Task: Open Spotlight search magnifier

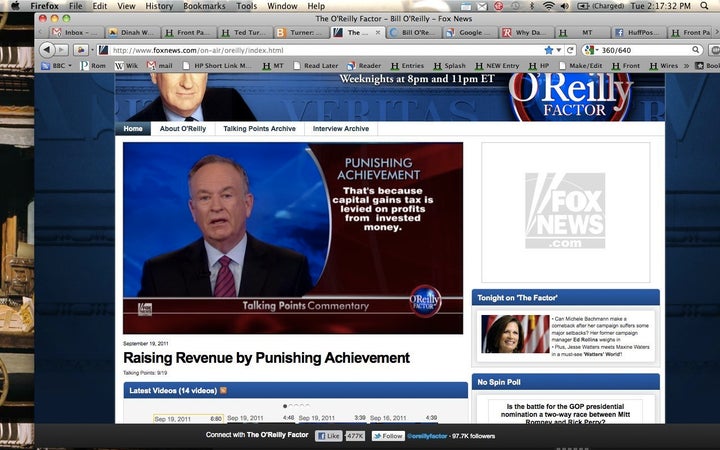Action: [x=704, y=6]
